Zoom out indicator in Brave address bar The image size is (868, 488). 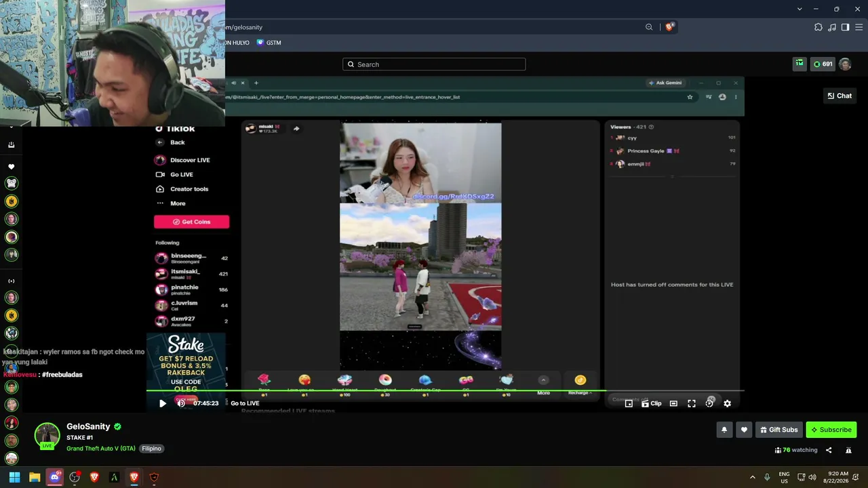point(649,27)
